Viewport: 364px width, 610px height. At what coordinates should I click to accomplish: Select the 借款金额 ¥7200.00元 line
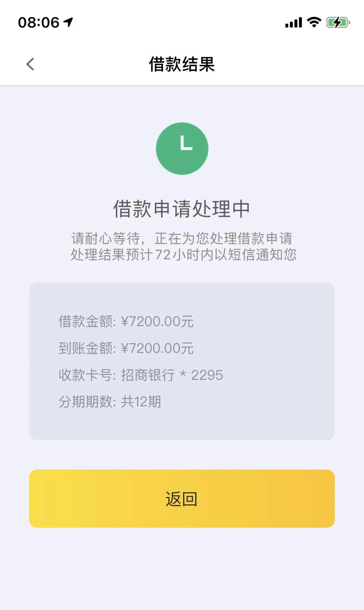pyautogui.click(x=126, y=321)
